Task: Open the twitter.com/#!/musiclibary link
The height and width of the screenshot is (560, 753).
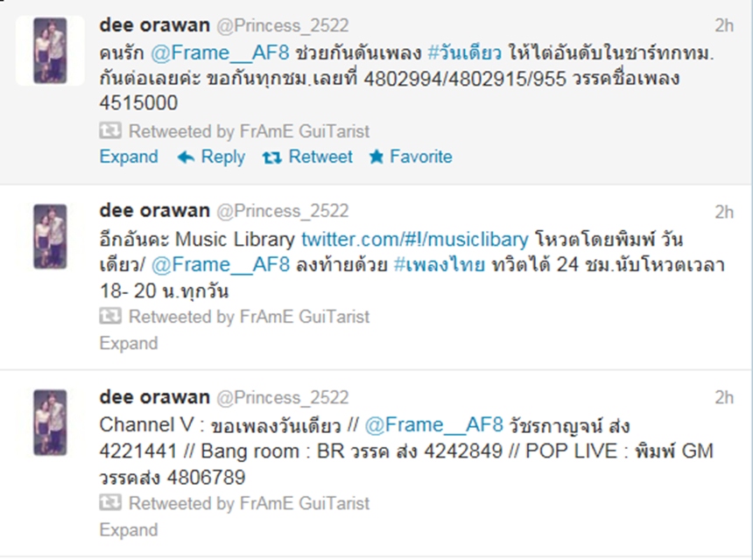Action: [415, 239]
